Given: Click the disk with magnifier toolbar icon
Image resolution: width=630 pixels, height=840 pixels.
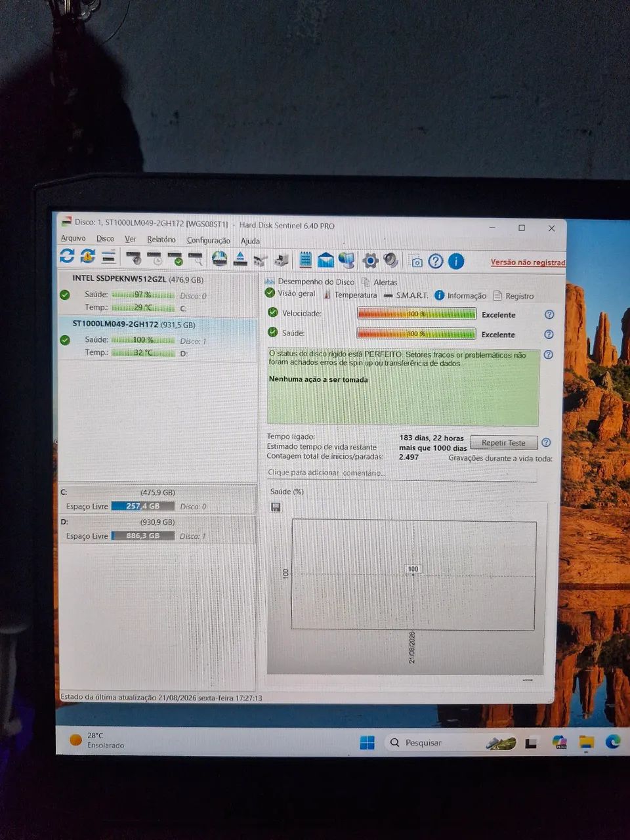Looking at the screenshot, I should click(x=196, y=258).
